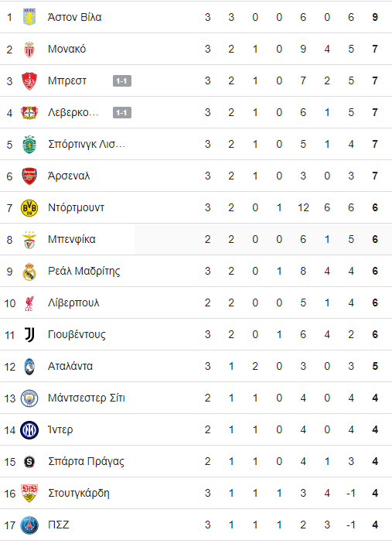392x547 pixels.
Task: Click the Real Madrid club crest
Action: (29, 272)
